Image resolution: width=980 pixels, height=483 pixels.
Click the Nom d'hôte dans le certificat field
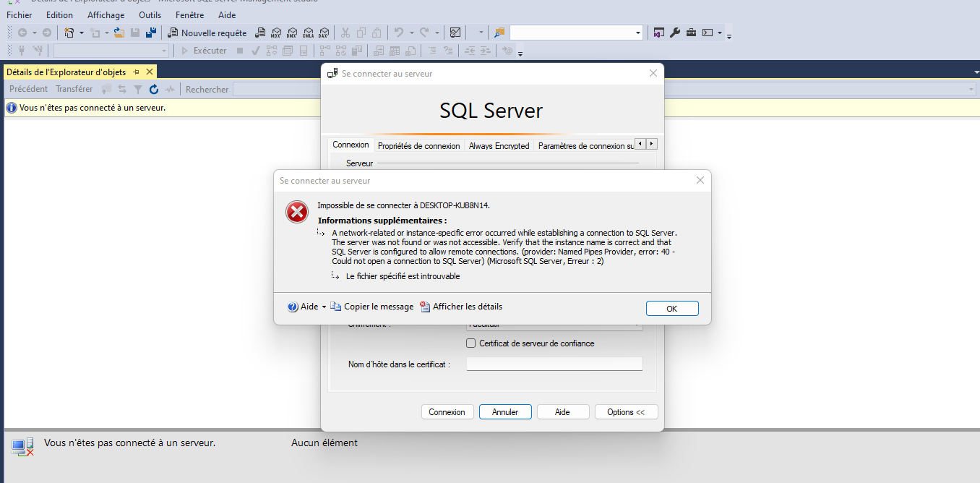tap(554, 364)
